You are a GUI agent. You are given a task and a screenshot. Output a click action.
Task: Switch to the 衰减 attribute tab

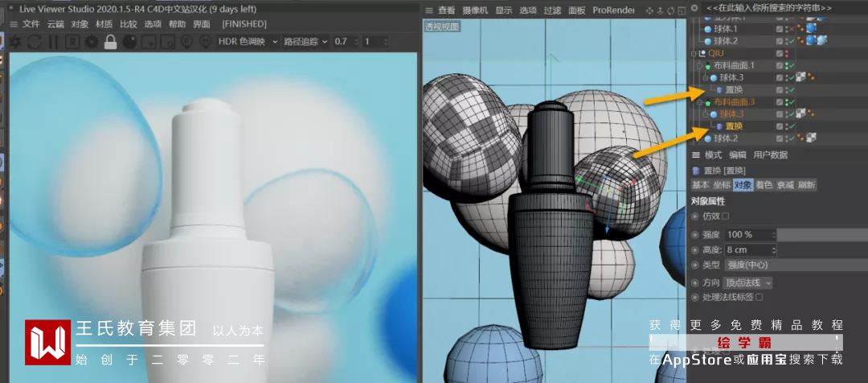785,185
